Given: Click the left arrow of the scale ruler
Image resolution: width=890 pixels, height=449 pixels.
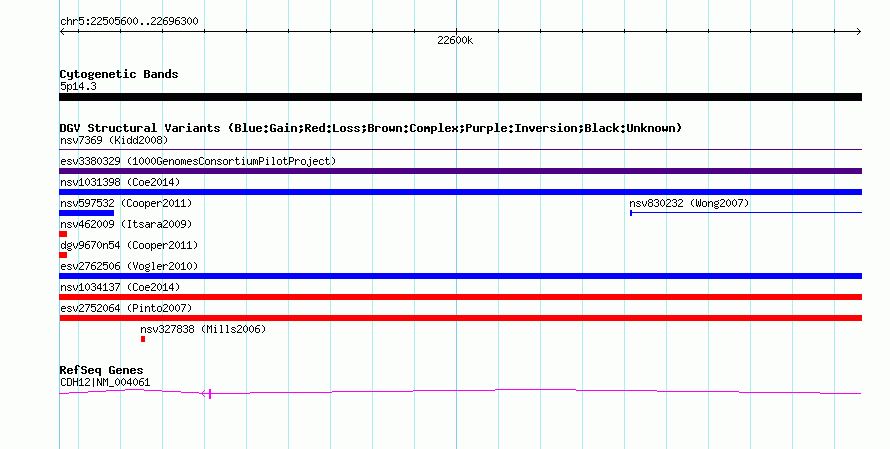Looking at the screenshot, I should coord(62,32).
